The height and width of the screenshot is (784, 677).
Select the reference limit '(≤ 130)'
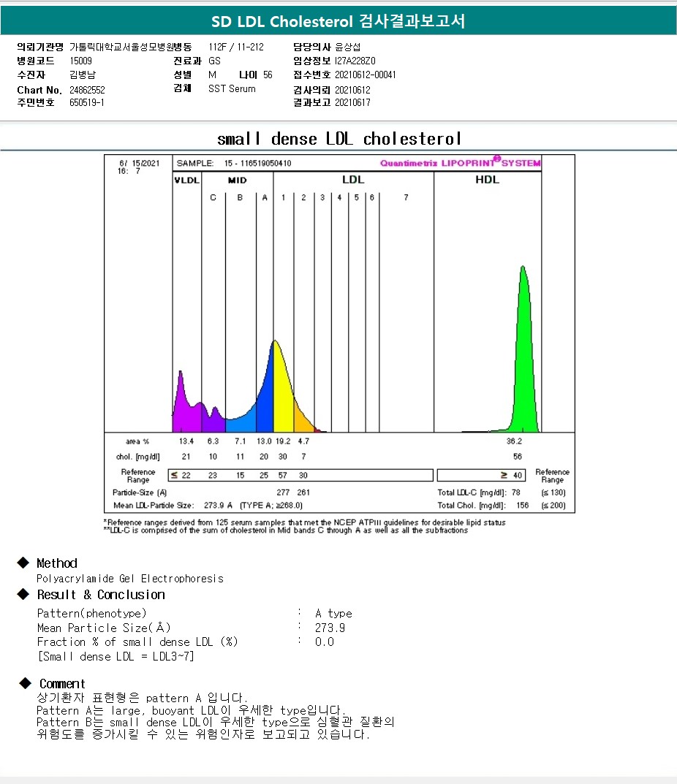(x=553, y=492)
